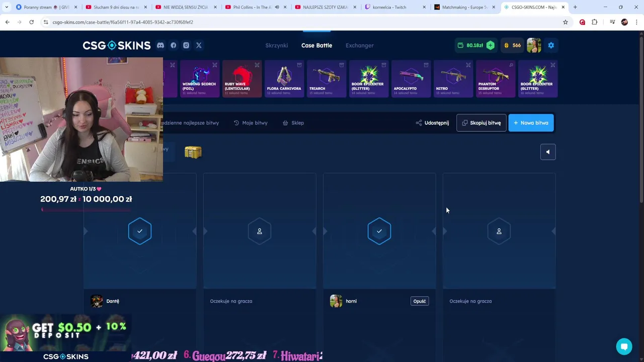Click the user avatar in site header

point(534,45)
